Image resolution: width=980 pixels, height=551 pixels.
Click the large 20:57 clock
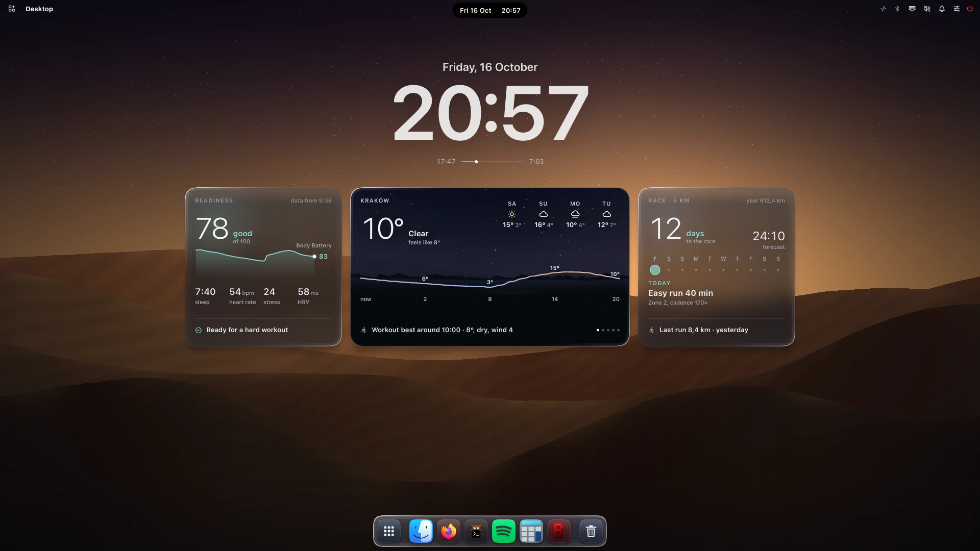click(490, 112)
